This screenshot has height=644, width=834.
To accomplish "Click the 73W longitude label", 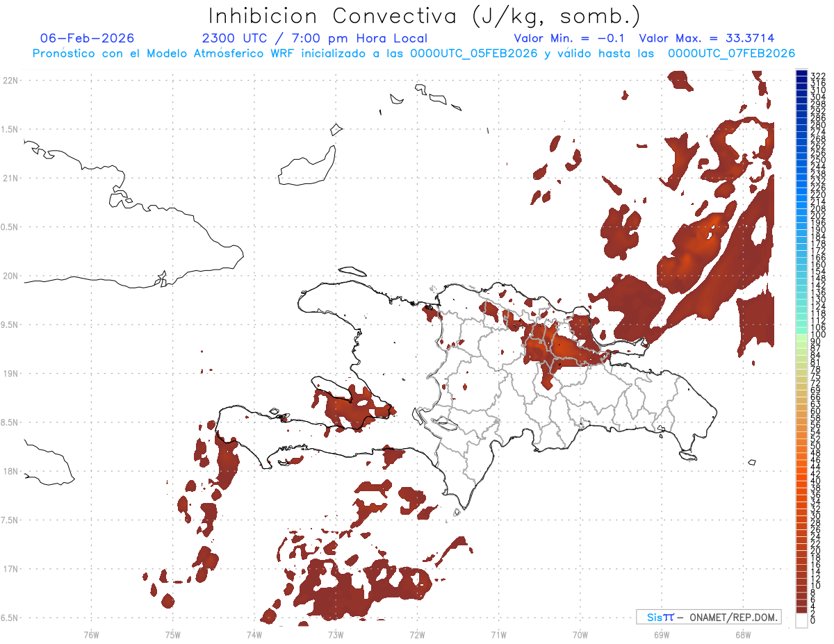I will click(x=336, y=634).
